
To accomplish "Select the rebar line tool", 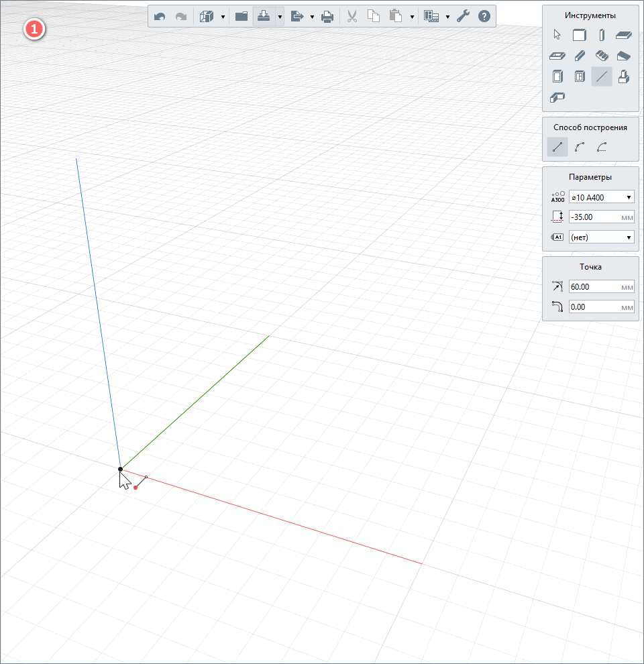I will tap(602, 76).
